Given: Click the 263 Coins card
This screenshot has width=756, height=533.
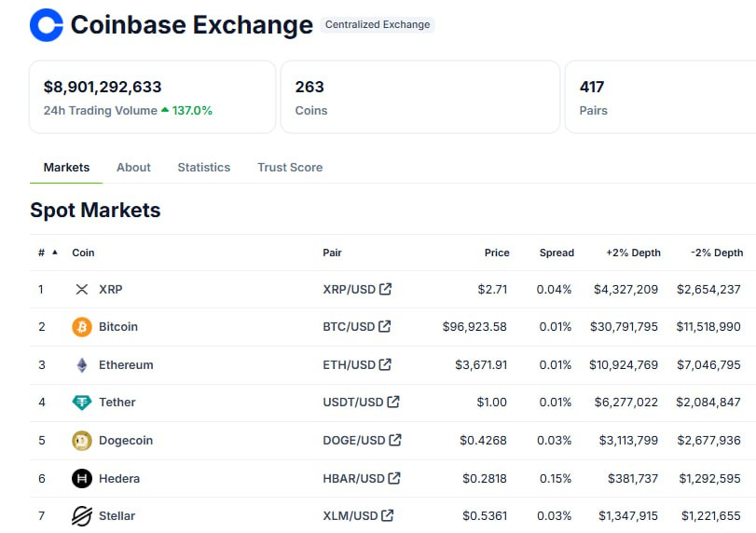Looking at the screenshot, I should pos(420,97).
